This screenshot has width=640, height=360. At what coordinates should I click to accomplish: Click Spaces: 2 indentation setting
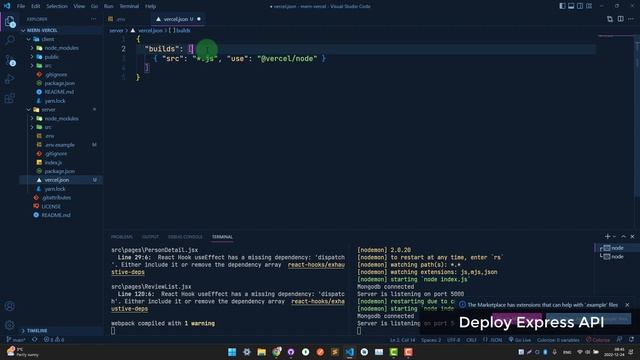pos(431,340)
